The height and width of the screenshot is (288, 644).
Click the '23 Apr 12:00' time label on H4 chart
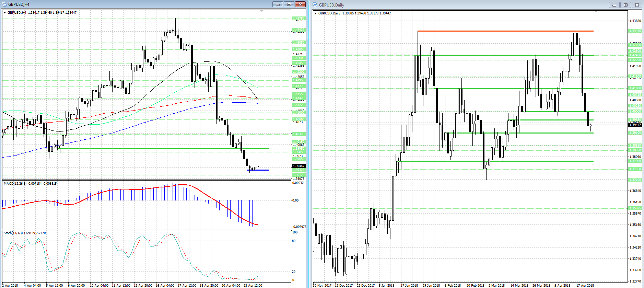pos(253,286)
